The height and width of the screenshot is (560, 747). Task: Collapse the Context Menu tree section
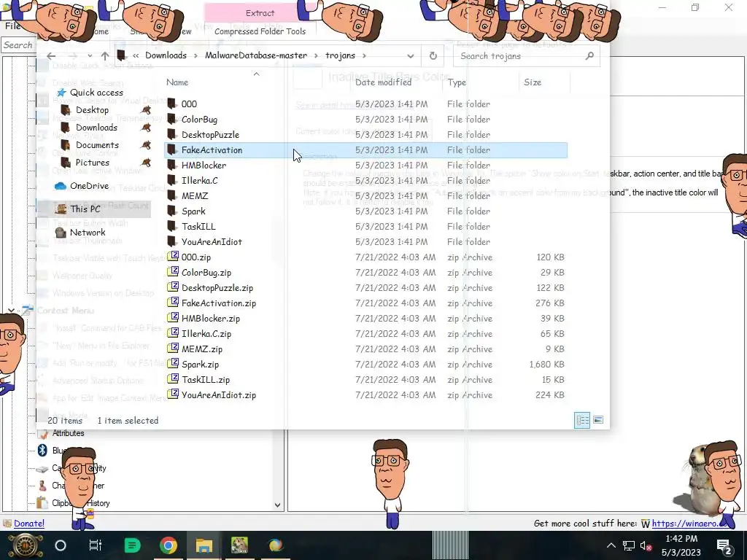[10, 311]
